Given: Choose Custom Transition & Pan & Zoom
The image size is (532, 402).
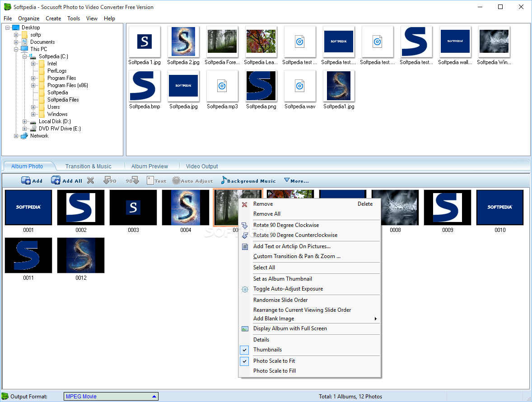Looking at the screenshot, I should point(310,256).
